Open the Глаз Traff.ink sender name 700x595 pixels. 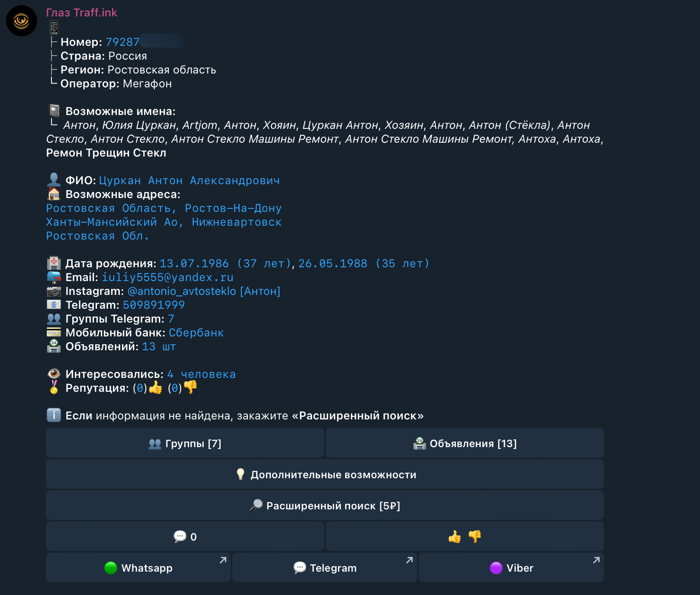tap(81, 13)
